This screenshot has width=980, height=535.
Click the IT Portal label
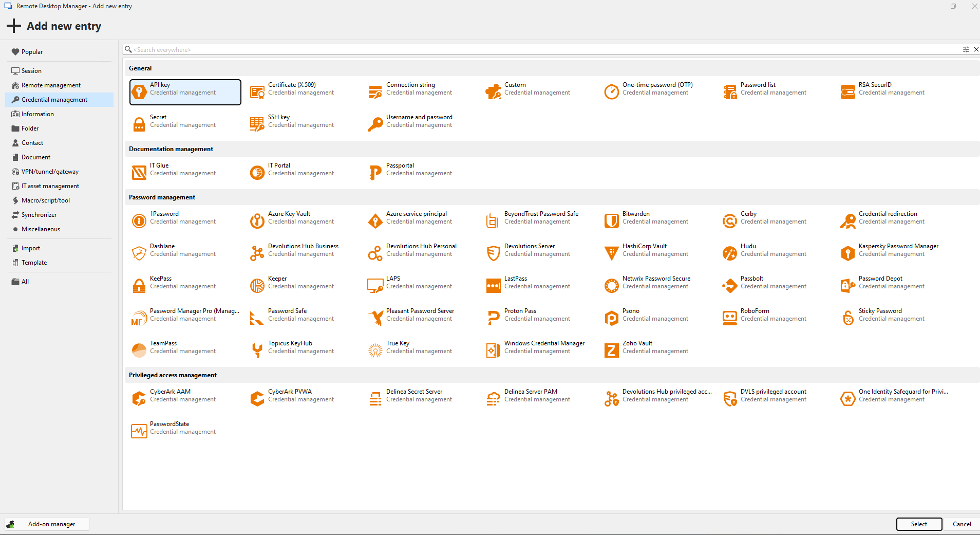(279, 165)
